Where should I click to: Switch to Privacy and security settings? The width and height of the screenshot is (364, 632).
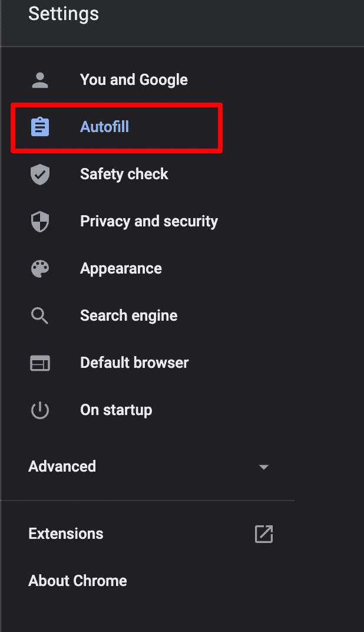click(x=148, y=221)
